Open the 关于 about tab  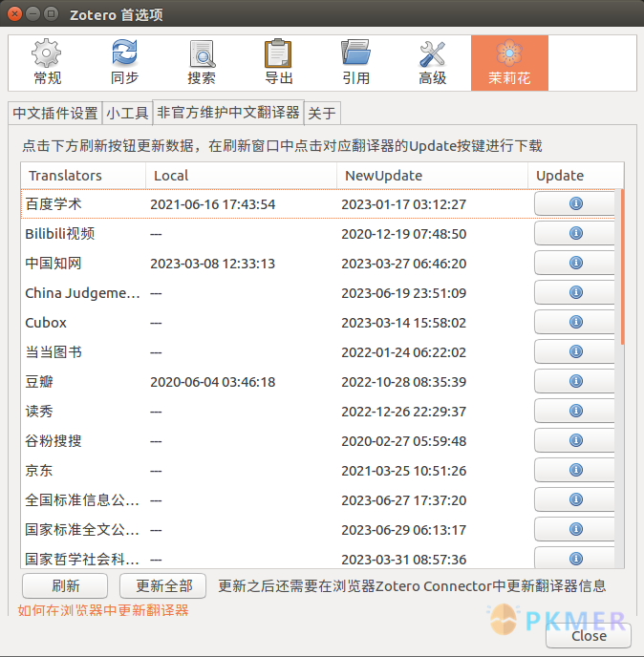coord(322,113)
